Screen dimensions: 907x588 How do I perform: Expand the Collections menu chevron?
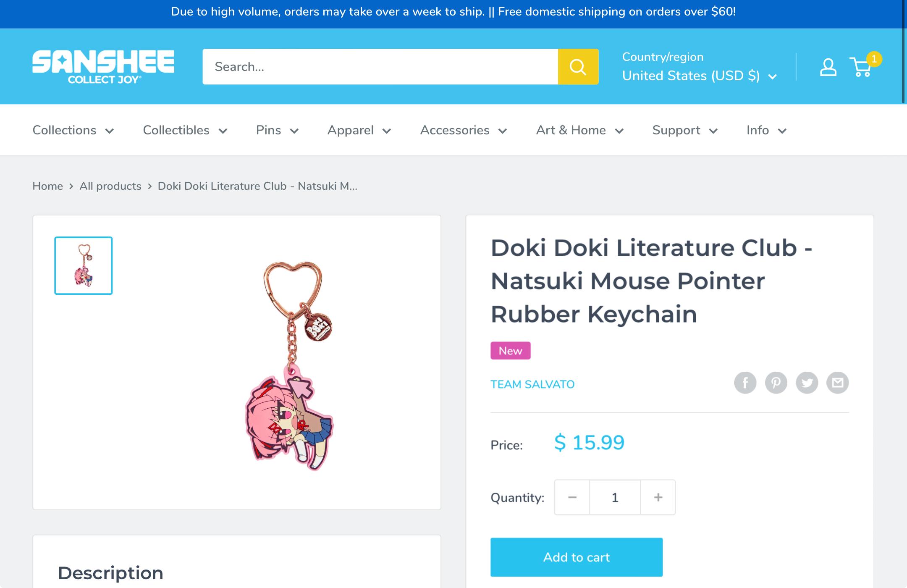click(109, 131)
